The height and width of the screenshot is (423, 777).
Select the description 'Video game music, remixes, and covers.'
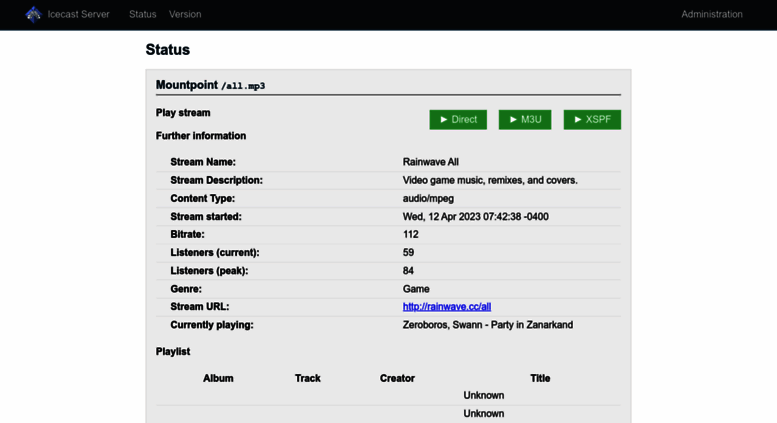point(490,180)
